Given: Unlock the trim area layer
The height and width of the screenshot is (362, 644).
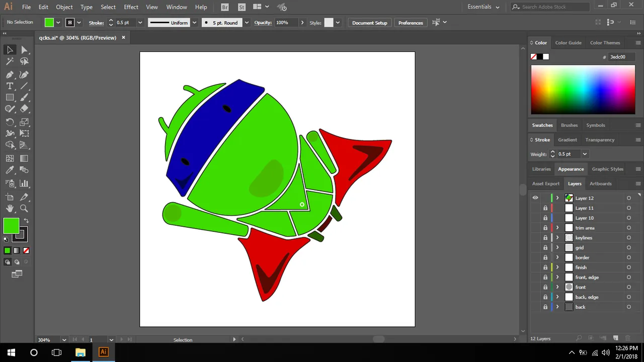Looking at the screenshot, I should pos(545,228).
